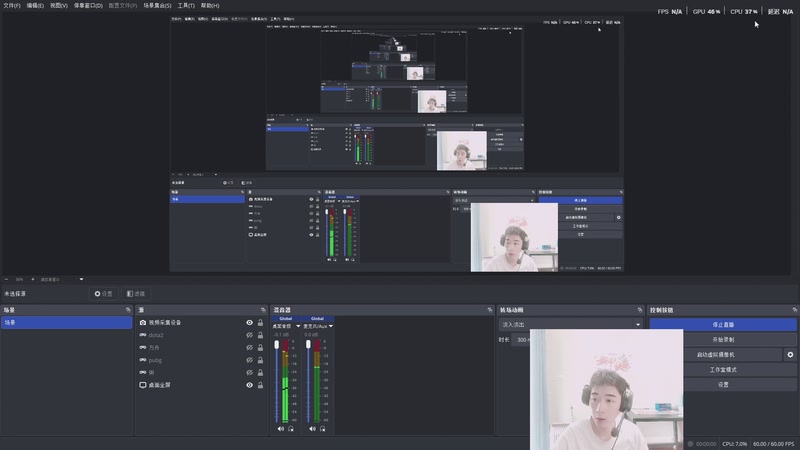Select the dota2 source row
Screen dimensions: 800x450
click(202, 335)
